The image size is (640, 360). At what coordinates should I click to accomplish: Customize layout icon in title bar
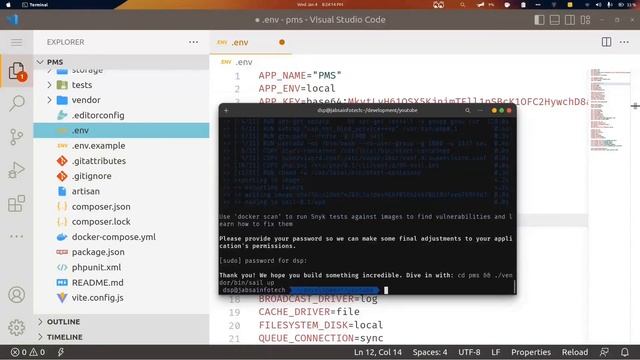[585, 20]
